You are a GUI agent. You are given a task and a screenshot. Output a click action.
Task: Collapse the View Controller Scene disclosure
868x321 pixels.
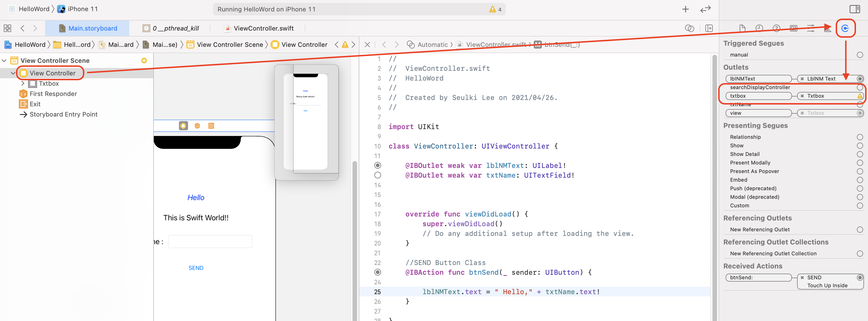click(x=4, y=61)
